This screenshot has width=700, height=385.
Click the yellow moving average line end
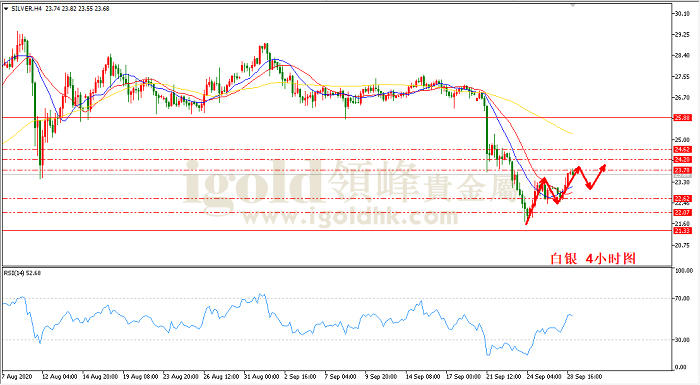(x=572, y=133)
